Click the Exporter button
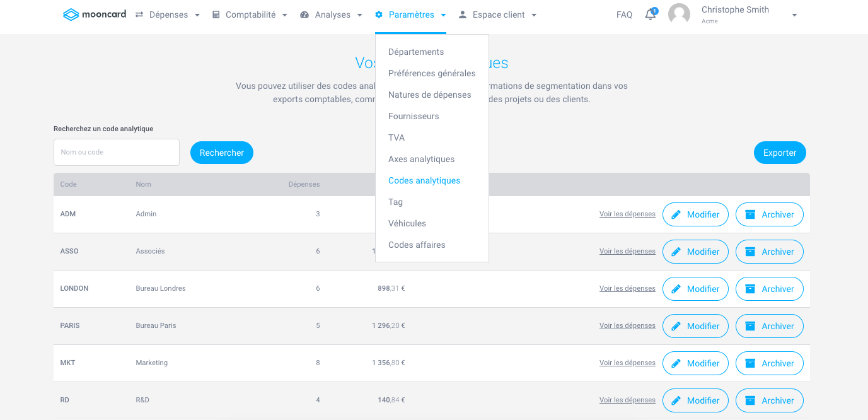The image size is (868, 420). 780,153
